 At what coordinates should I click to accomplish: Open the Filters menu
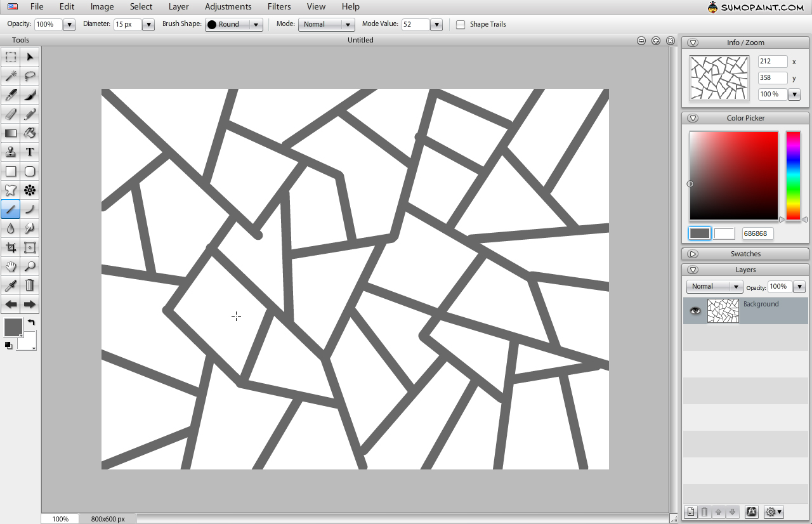coord(279,6)
